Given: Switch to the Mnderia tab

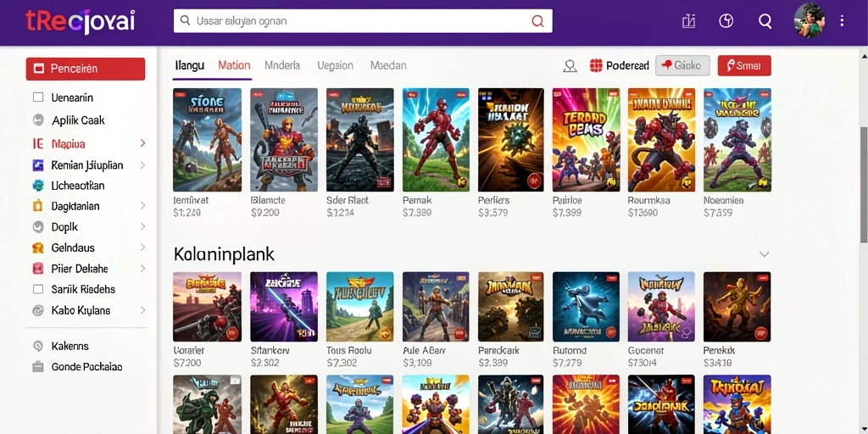Looking at the screenshot, I should click(x=282, y=65).
